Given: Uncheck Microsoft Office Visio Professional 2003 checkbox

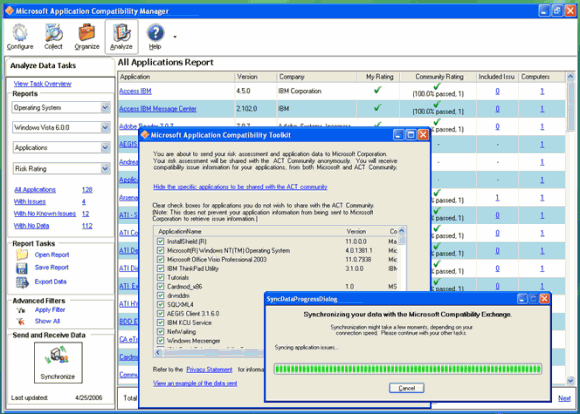Looking at the screenshot, I should click(160, 259).
